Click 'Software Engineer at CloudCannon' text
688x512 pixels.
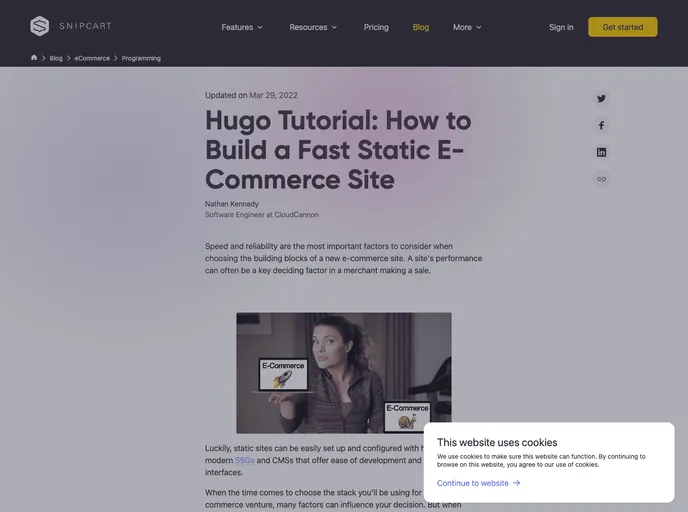[262, 215]
